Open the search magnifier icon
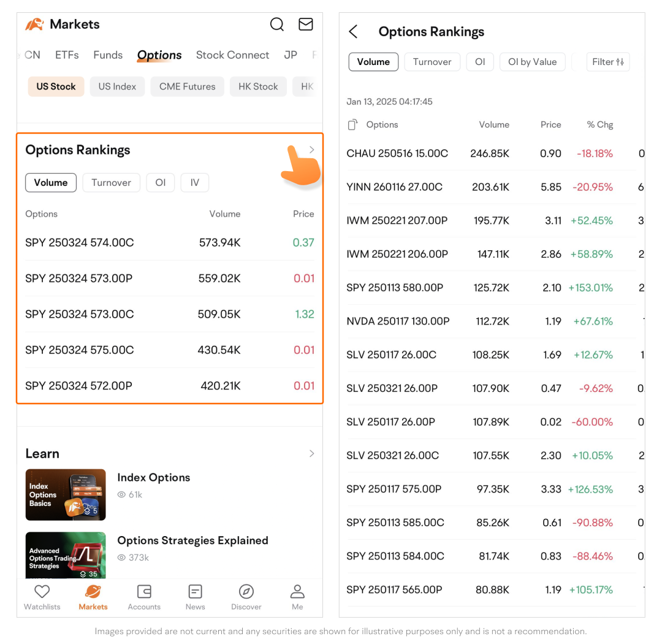Viewport: 662px width, 644px height. coord(277,25)
